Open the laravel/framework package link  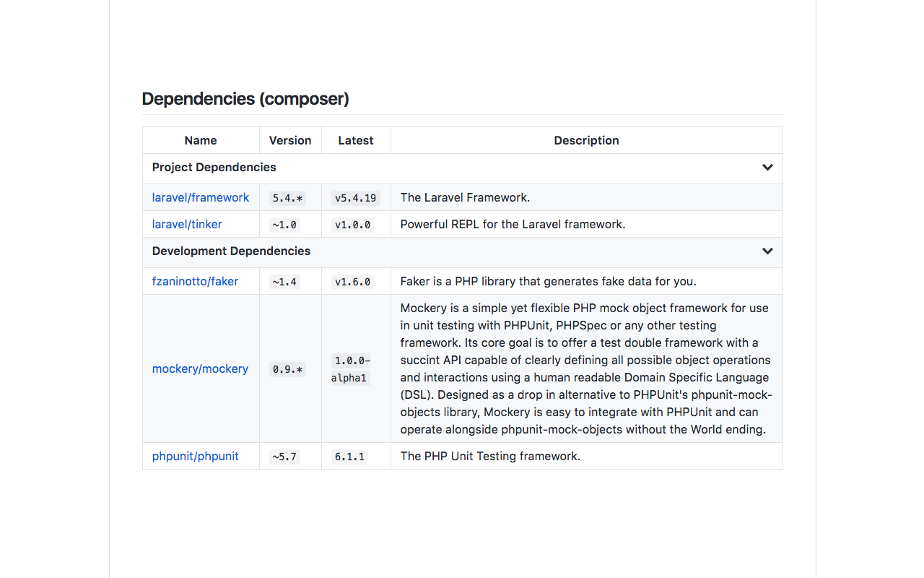(x=201, y=197)
